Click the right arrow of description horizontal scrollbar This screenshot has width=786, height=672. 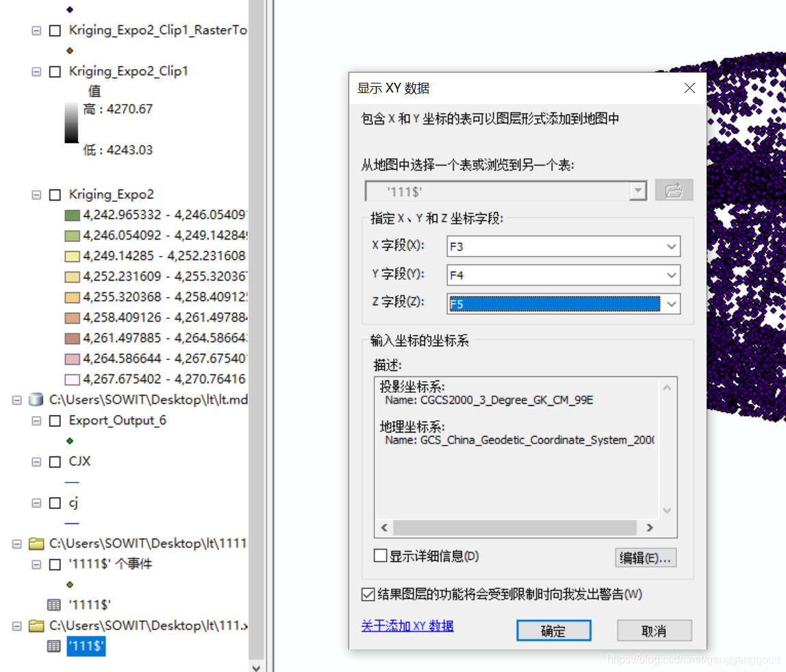[x=650, y=528]
